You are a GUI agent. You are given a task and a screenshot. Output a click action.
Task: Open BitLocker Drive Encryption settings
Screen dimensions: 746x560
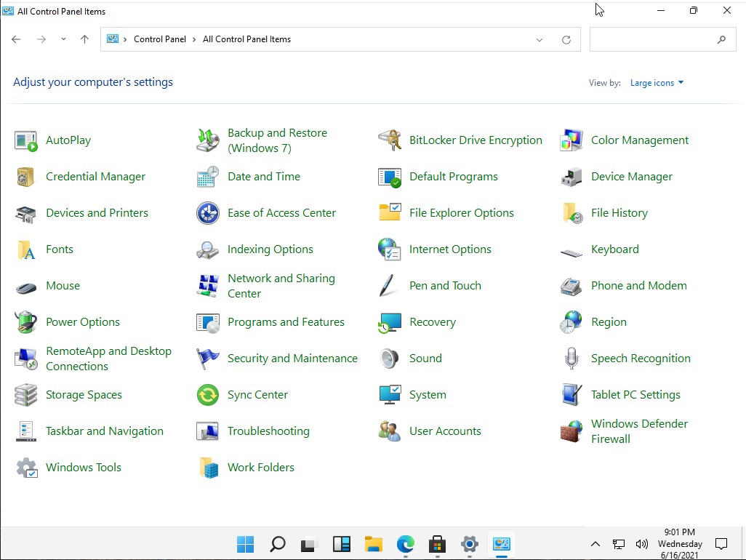tap(476, 140)
